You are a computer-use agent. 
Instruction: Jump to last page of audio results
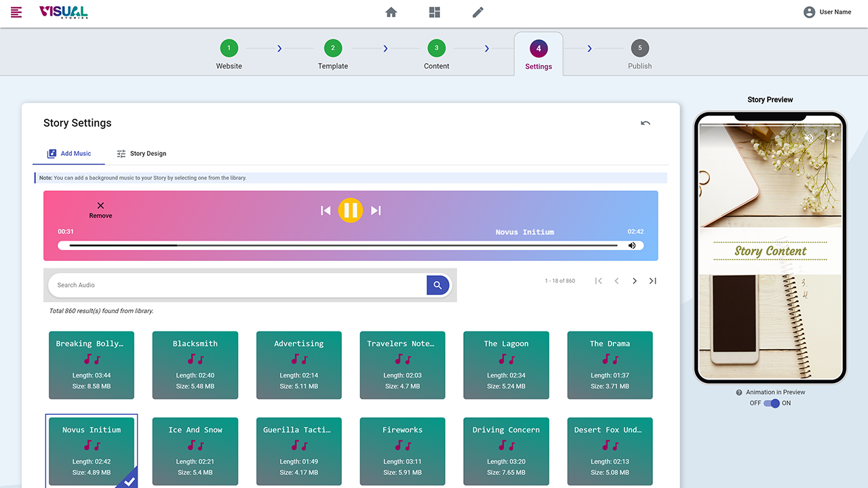652,281
